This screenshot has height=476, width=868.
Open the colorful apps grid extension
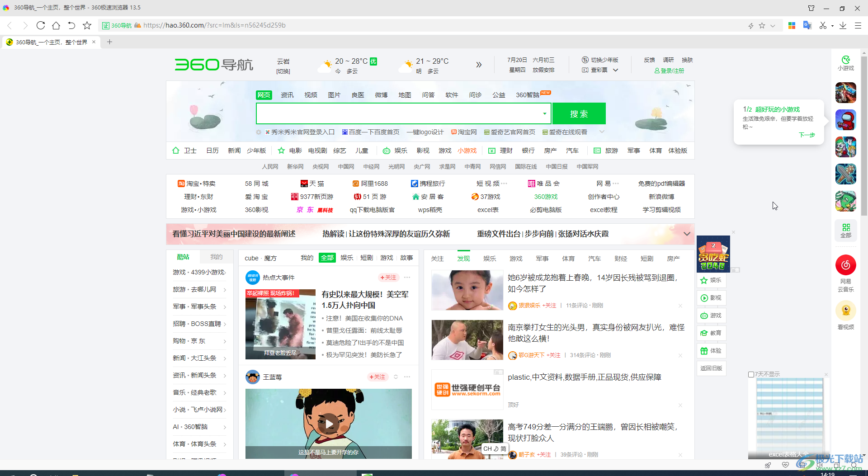(792, 25)
